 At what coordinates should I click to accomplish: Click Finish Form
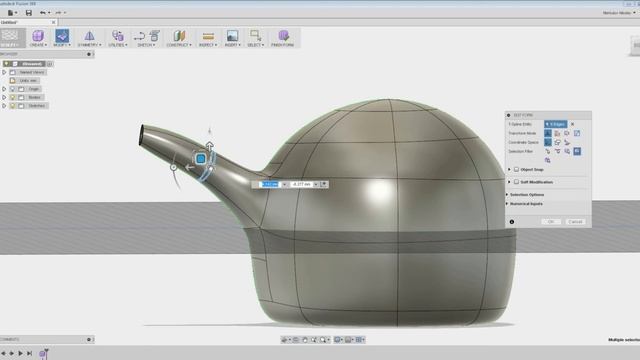(283, 38)
